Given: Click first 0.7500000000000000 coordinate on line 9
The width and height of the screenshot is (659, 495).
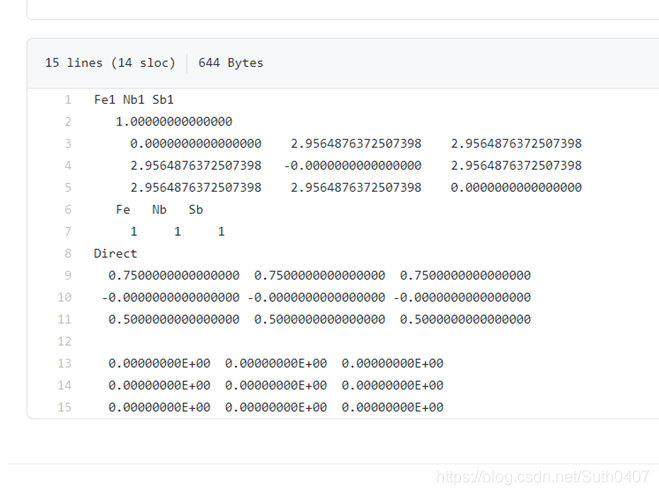Looking at the screenshot, I should coord(174,276).
